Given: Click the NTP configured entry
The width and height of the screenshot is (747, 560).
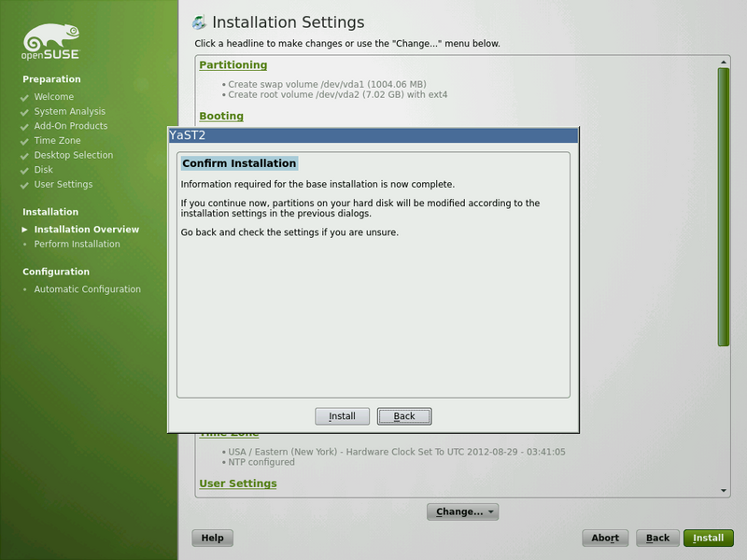Looking at the screenshot, I should [261, 462].
